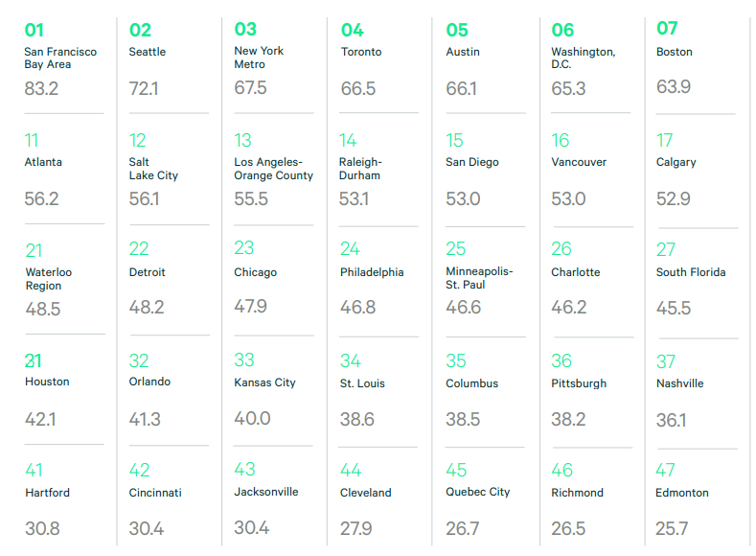
Task: Click the South Florida label
Action: [x=691, y=272]
